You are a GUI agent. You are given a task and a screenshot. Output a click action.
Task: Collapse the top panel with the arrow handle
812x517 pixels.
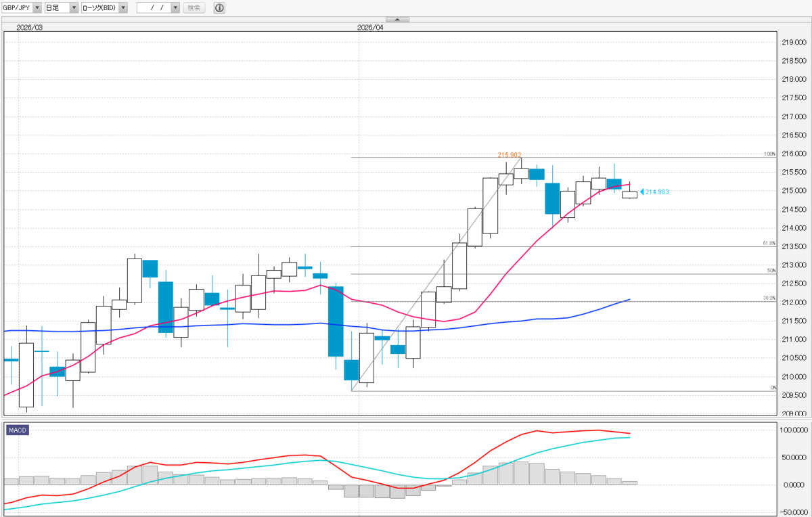pos(397,19)
